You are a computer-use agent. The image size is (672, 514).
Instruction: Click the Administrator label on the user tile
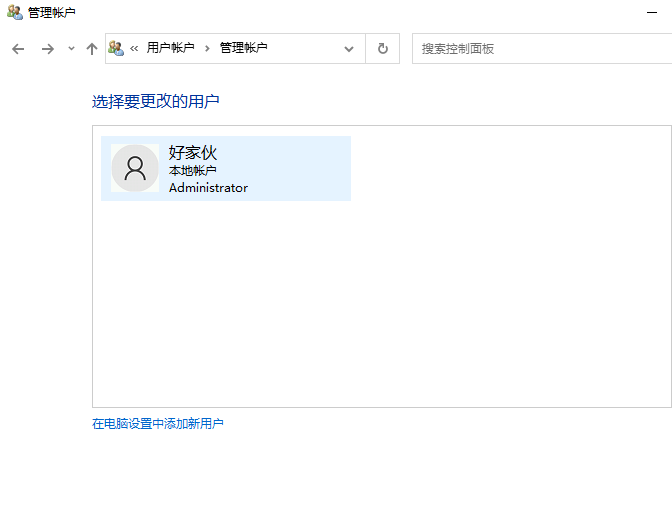pyautogui.click(x=208, y=188)
